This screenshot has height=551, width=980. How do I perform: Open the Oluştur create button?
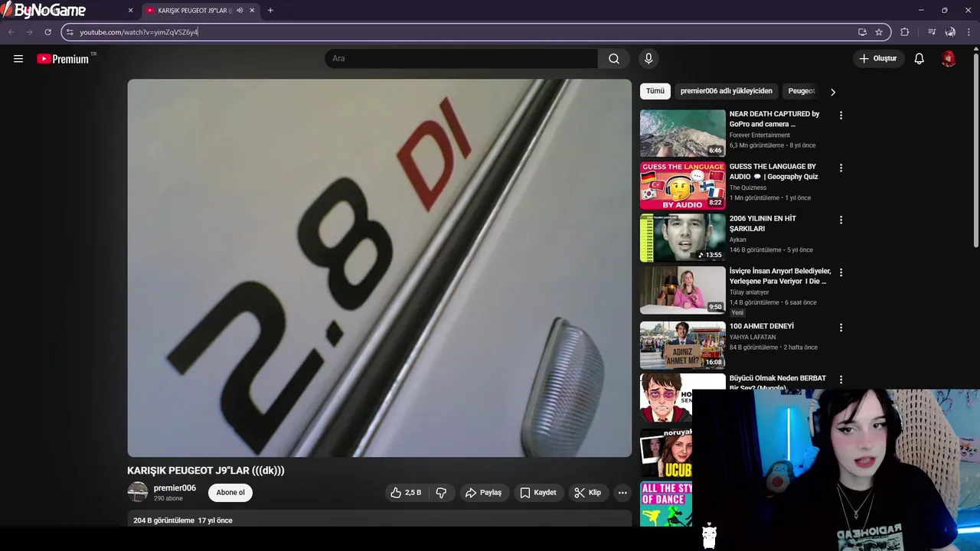878,59
